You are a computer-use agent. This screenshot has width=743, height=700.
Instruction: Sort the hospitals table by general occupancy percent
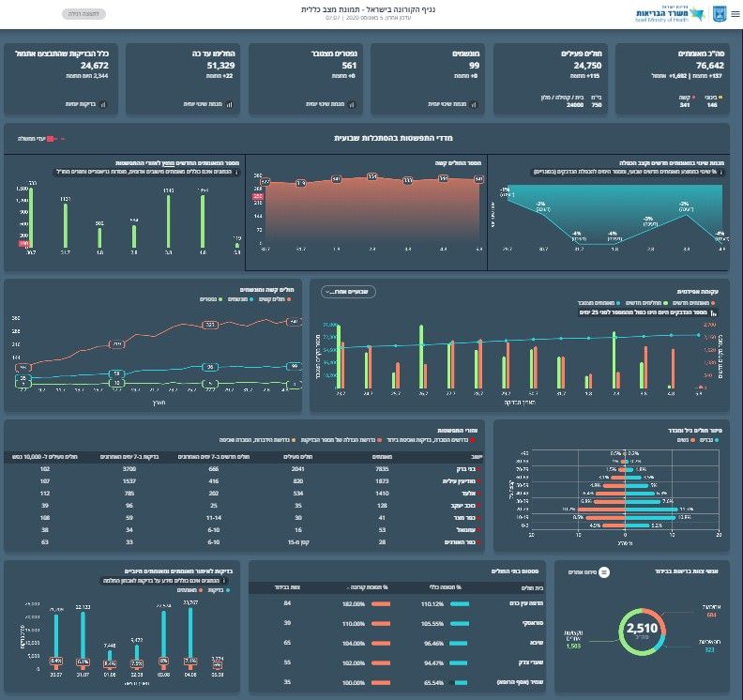click(445, 587)
